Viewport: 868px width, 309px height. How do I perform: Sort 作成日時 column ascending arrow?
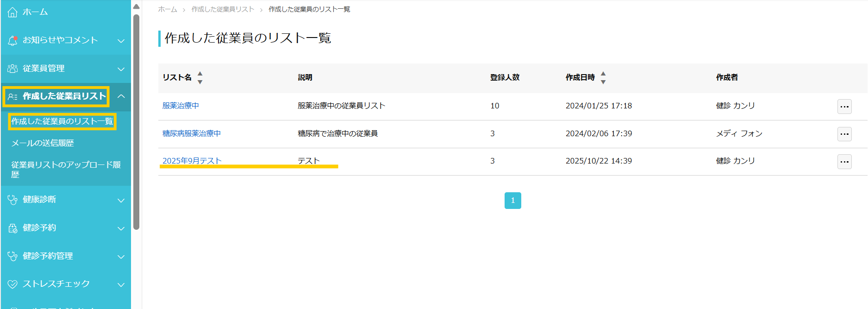pos(603,74)
